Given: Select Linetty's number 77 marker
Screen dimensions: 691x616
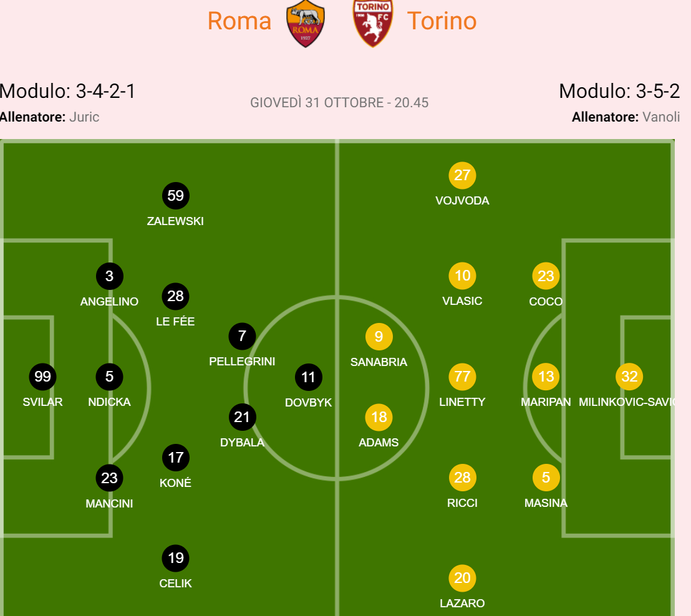Looking at the screenshot, I should click(462, 377).
